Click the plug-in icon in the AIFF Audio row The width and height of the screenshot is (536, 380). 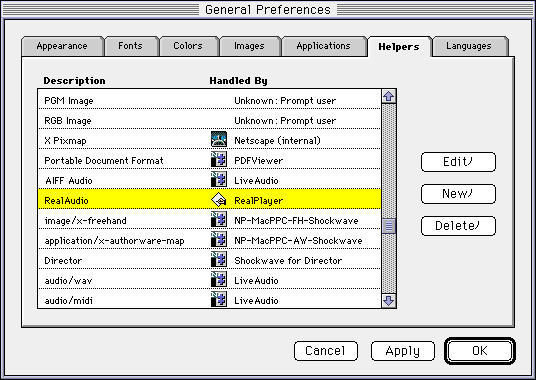coord(219,179)
